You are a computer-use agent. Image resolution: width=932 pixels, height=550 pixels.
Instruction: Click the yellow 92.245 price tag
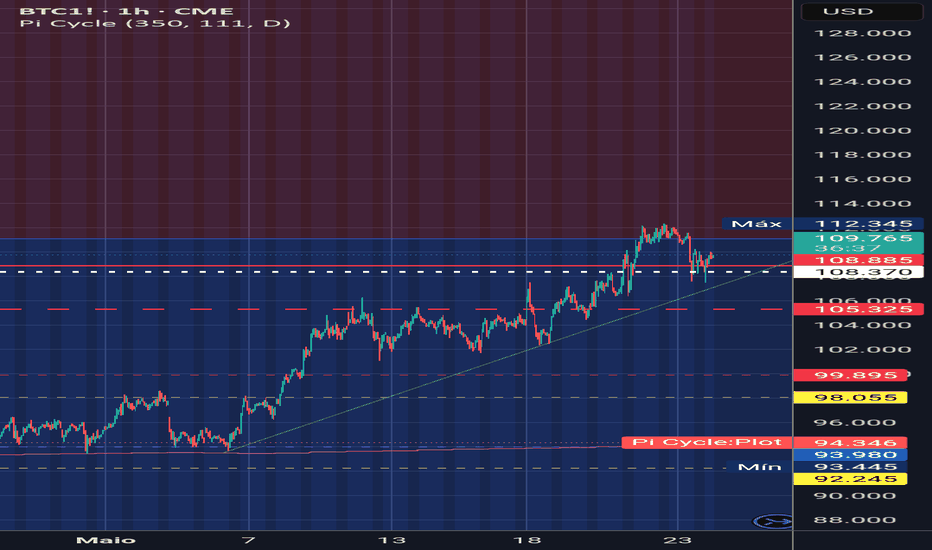point(851,479)
